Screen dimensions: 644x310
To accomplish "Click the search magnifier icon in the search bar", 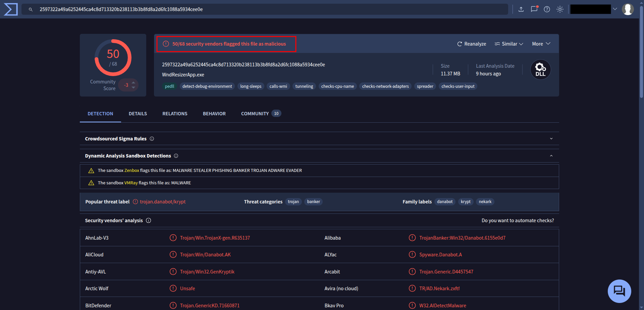I will (31, 9).
